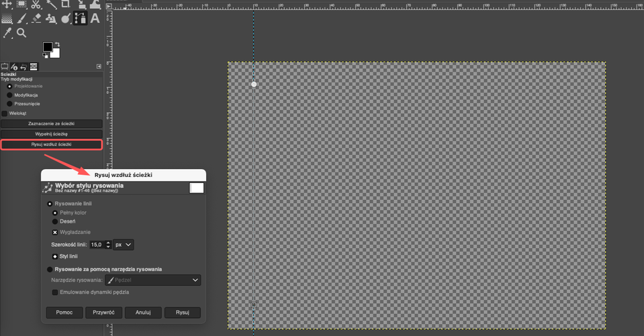This screenshot has height=336, width=644.
Task: Toggle the Wygładzanie antialiasing checkbox
Action: (55, 232)
